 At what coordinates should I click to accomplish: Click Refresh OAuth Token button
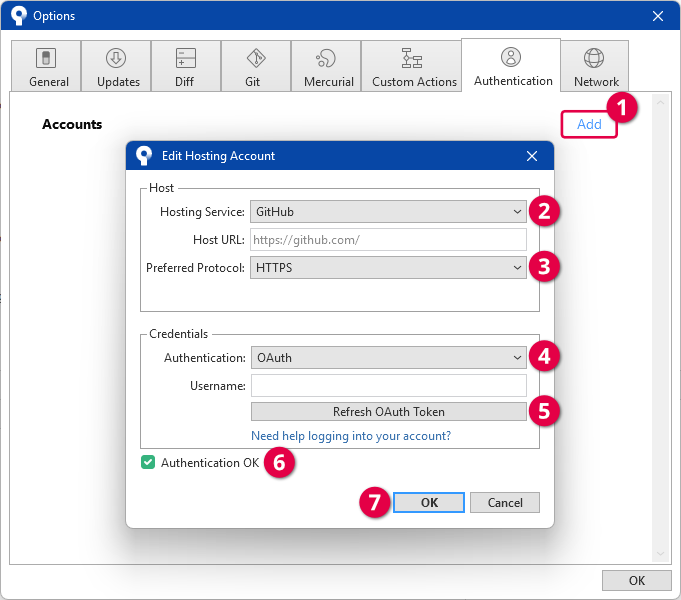click(389, 411)
